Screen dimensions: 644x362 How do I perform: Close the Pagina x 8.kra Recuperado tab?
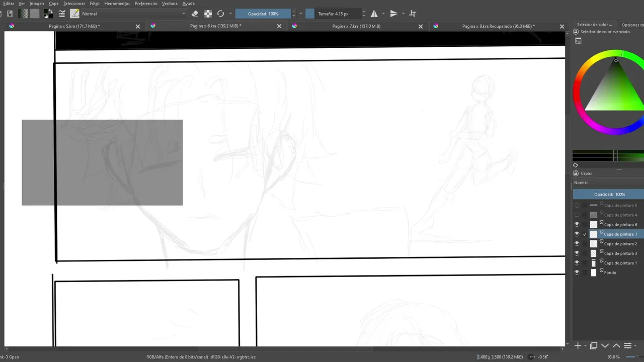coord(562,26)
